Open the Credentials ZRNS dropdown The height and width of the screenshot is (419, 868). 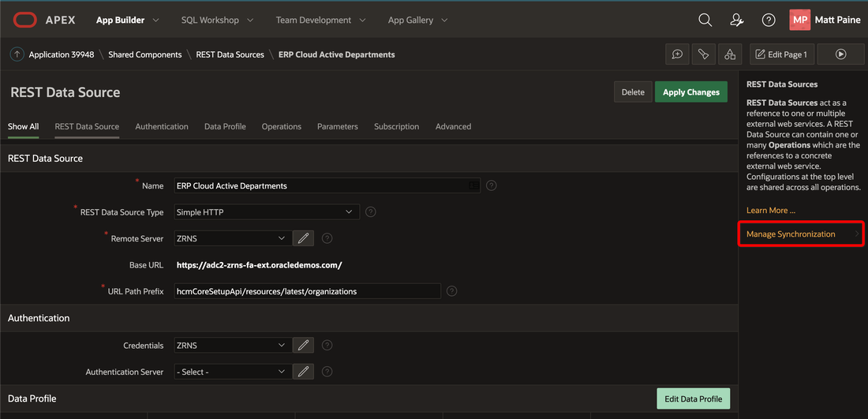click(233, 346)
